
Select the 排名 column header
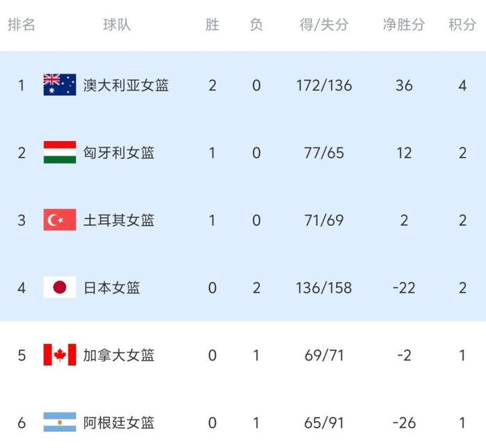coord(21,25)
